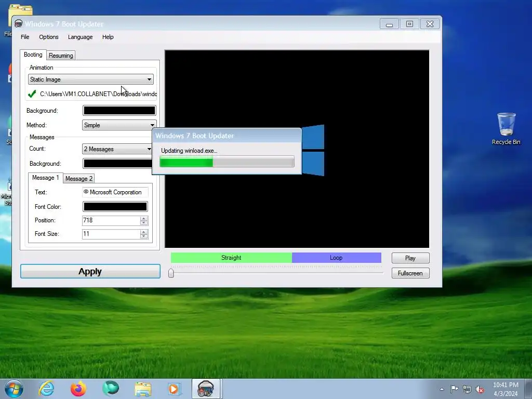This screenshot has height=399, width=532.
Task: Click the Windows logo in the preview
Action: pyautogui.click(x=313, y=150)
